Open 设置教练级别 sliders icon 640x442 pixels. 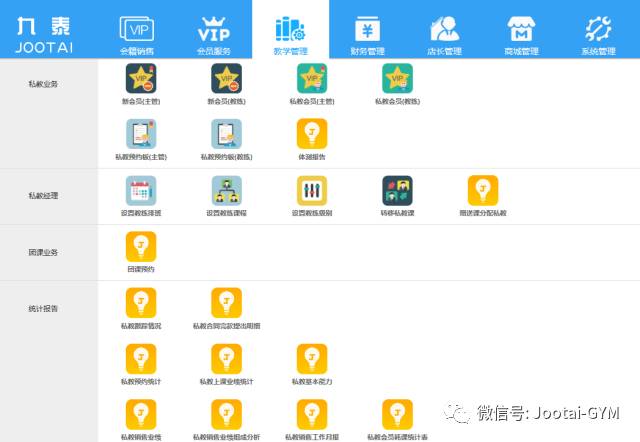(312, 191)
